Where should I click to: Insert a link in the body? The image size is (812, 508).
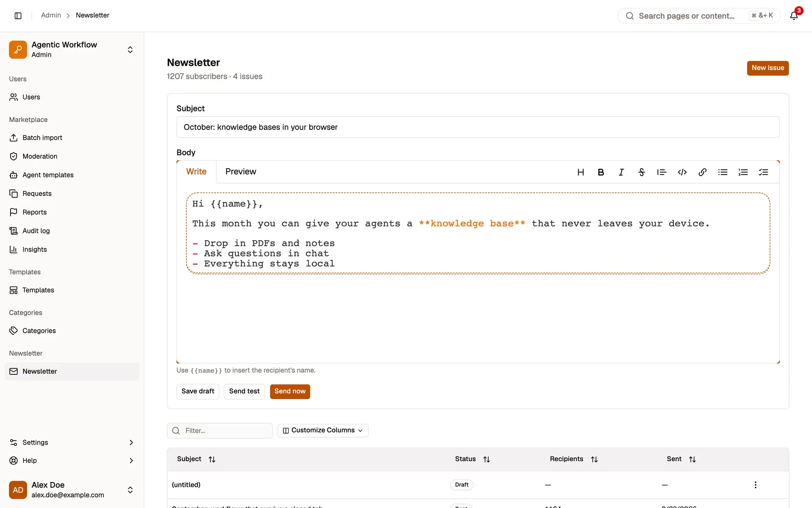pos(702,172)
